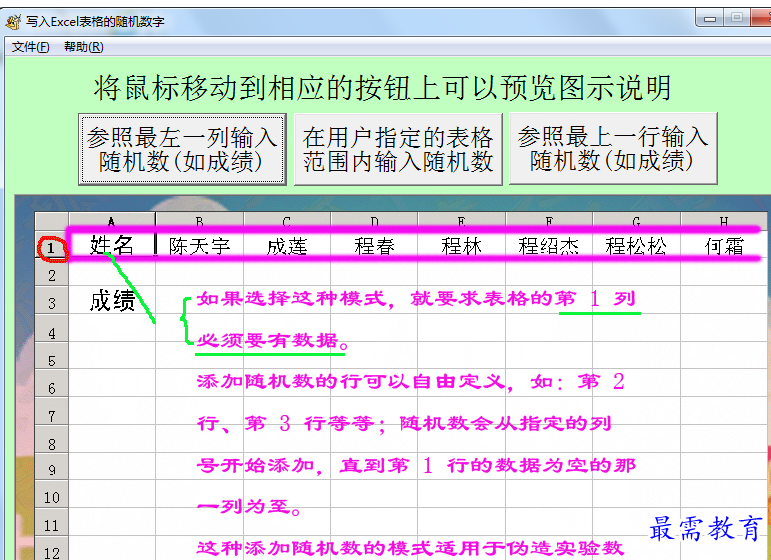The height and width of the screenshot is (560, 771).
Task: Minimize the 写入Excel表格的随机数字 window
Action: point(710,18)
